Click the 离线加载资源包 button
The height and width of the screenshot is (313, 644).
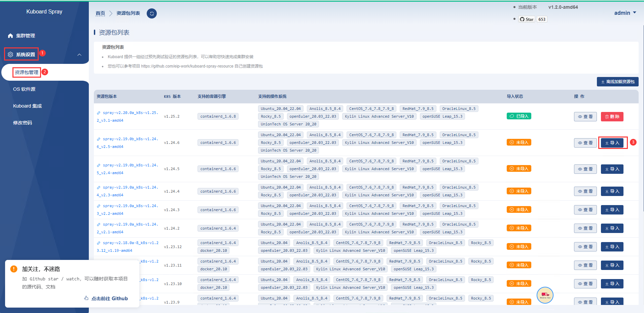coord(617,82)
